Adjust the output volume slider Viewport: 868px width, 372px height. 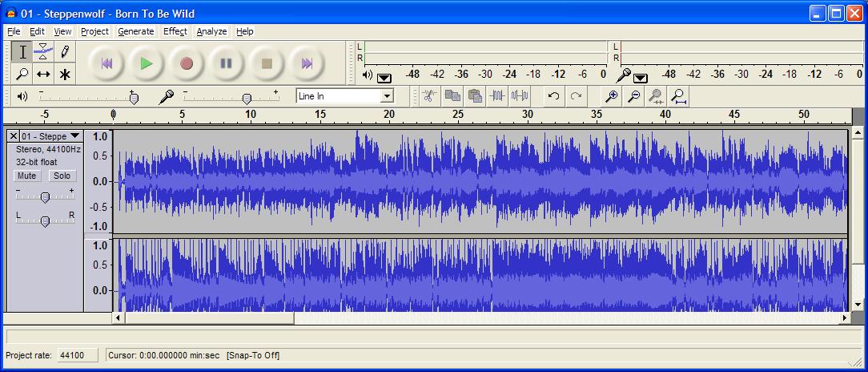coord(134,98)
